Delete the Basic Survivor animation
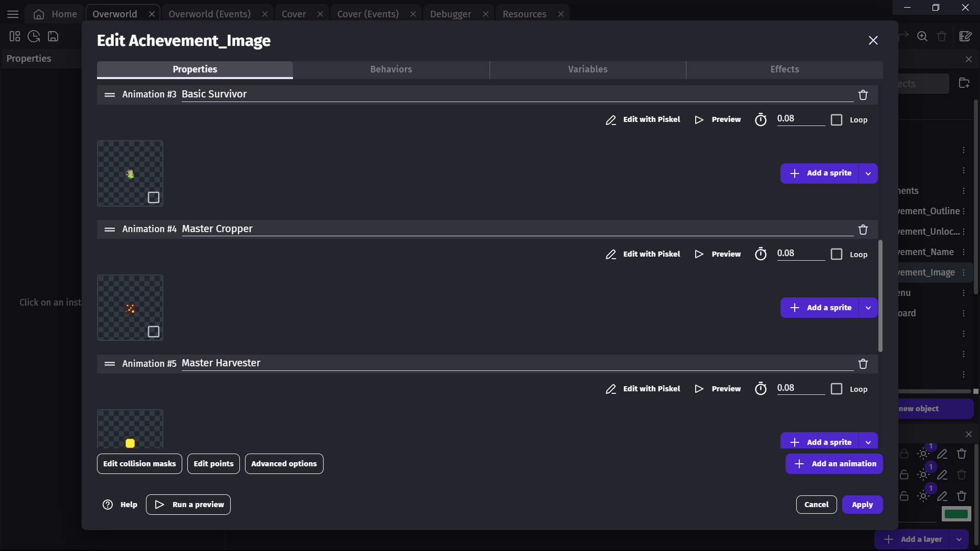 863,95
